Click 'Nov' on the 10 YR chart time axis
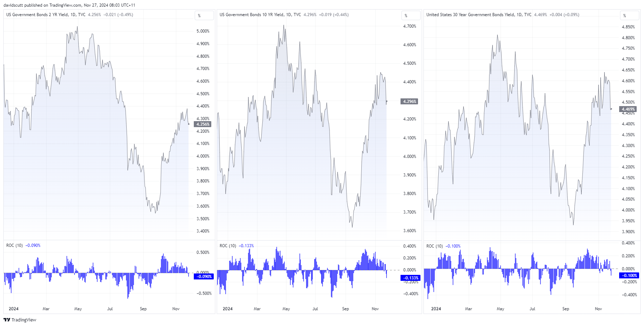 coord(375,309)
